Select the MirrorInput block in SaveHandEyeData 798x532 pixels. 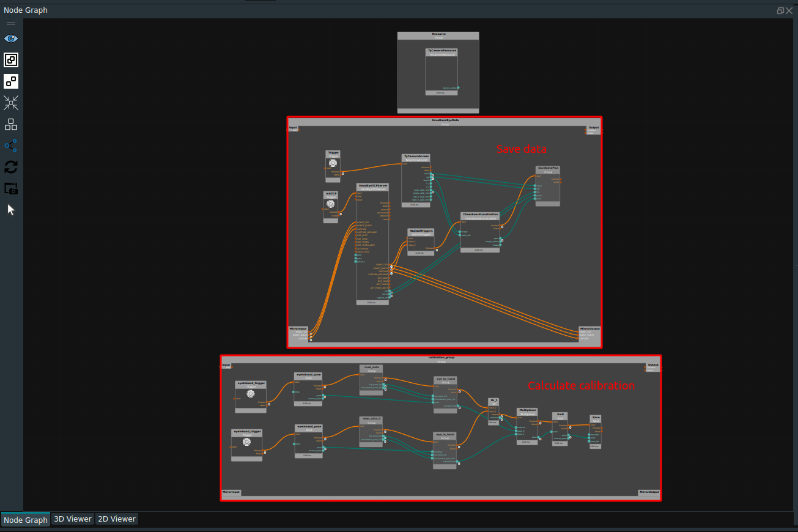[300, 334]
